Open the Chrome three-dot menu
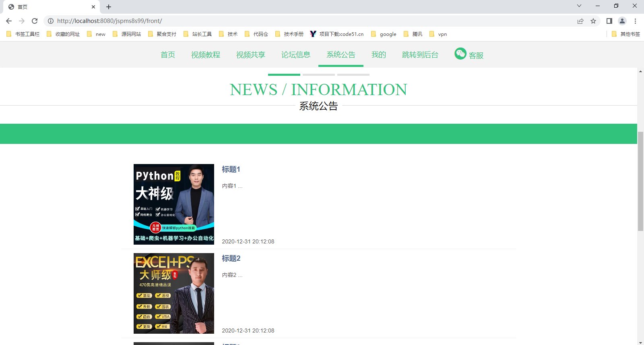 pyautogui.click(x=635, y=21)
